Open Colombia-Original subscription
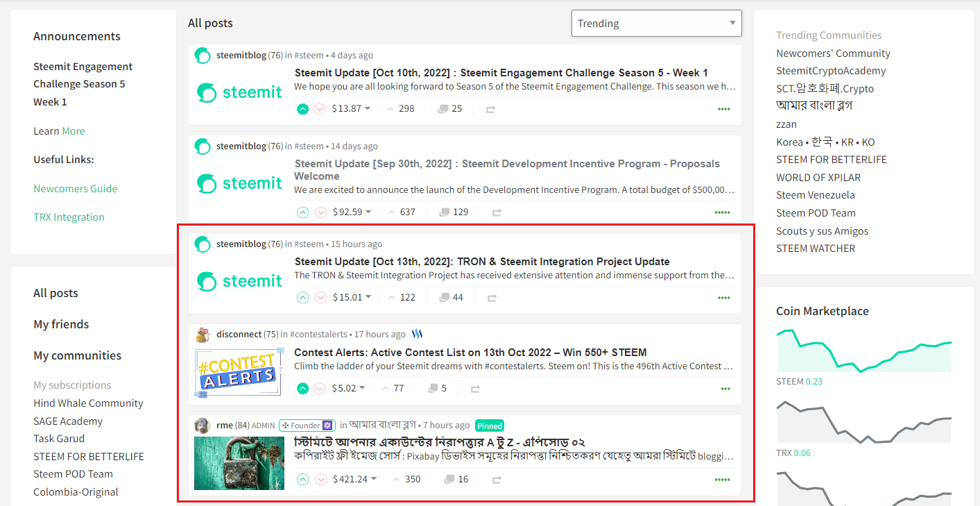This screenshot has width=980, height=506. coord(76,492)
